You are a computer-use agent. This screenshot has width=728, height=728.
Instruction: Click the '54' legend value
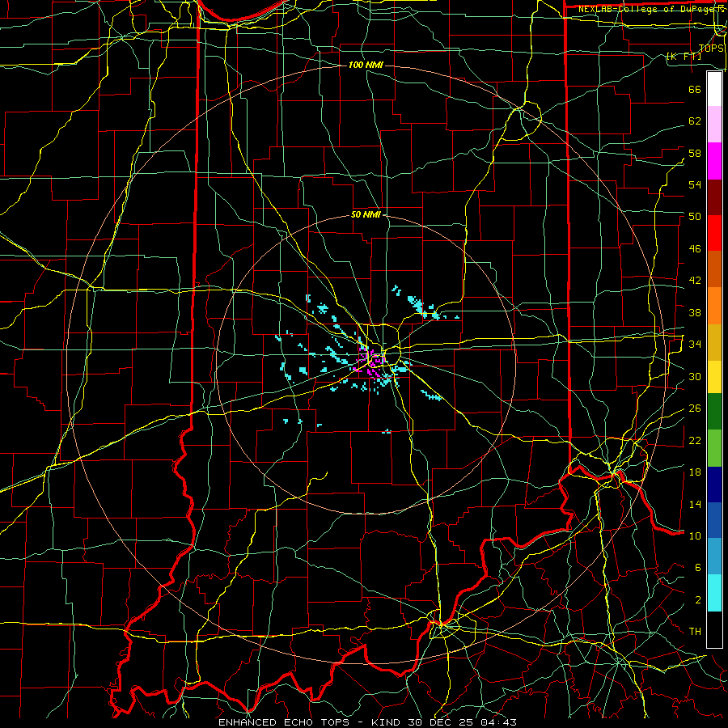[695, 184]
